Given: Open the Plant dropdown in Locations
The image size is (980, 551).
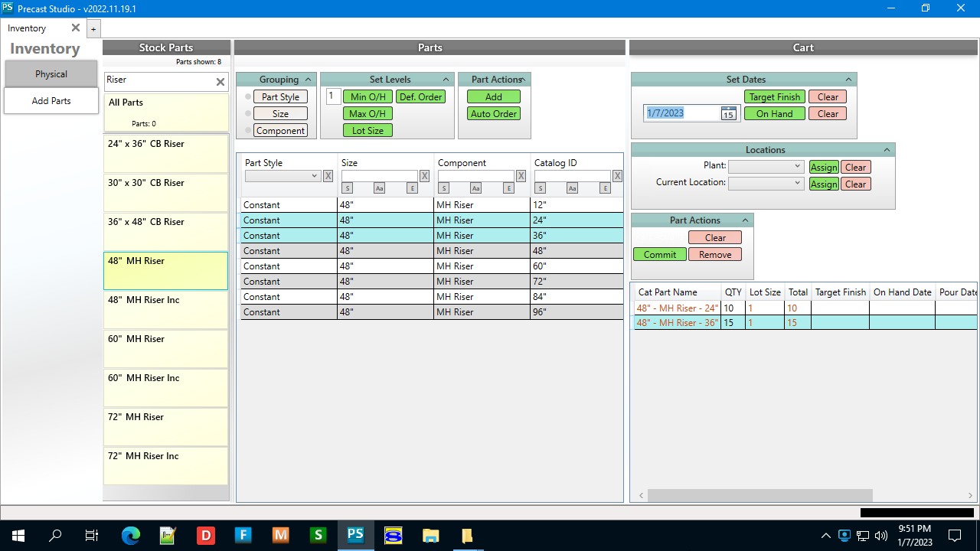Looking at the screenshot, I should tap(765, 167).
